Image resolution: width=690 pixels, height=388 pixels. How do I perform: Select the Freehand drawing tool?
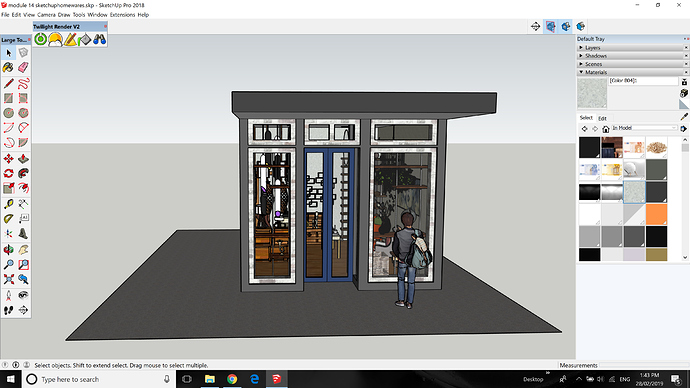click(x=23, y=83)
